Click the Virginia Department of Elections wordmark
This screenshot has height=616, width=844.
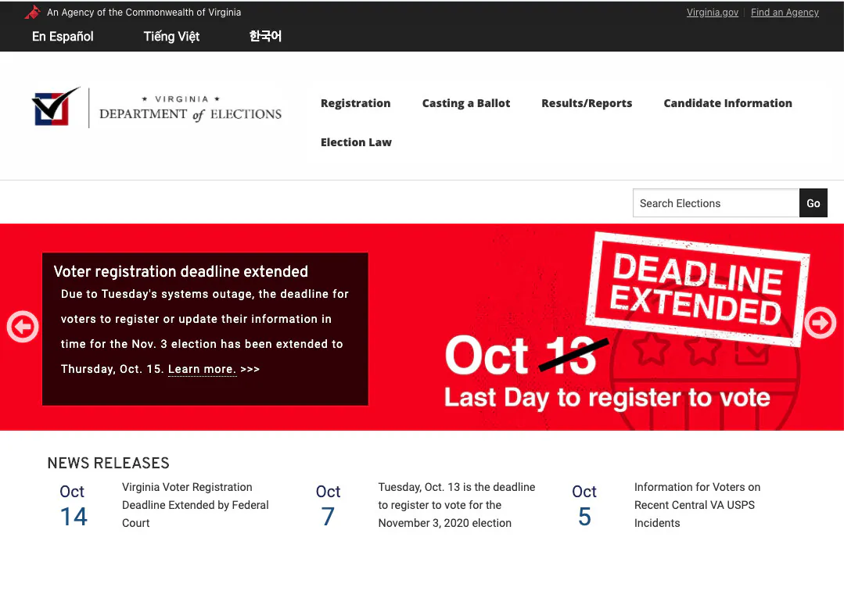[191, 108]
